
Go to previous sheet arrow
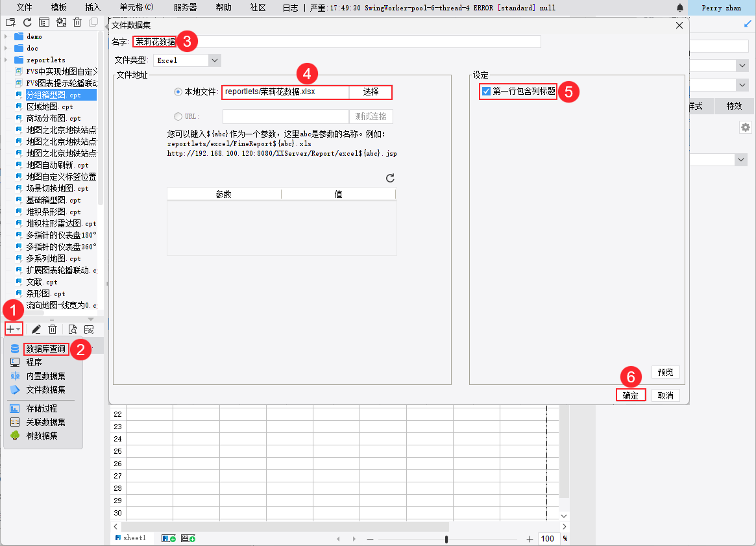(x=338, y=539)
